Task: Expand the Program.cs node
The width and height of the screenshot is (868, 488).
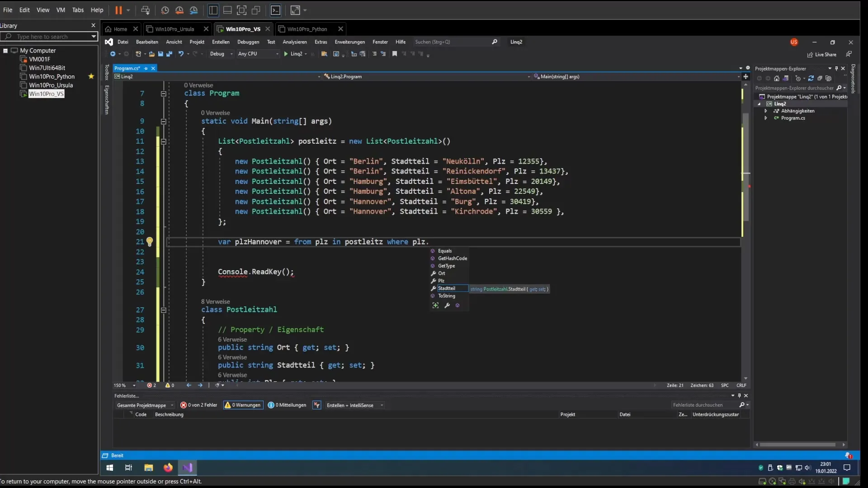Action: pyautogui.click(x=766, y=118)
